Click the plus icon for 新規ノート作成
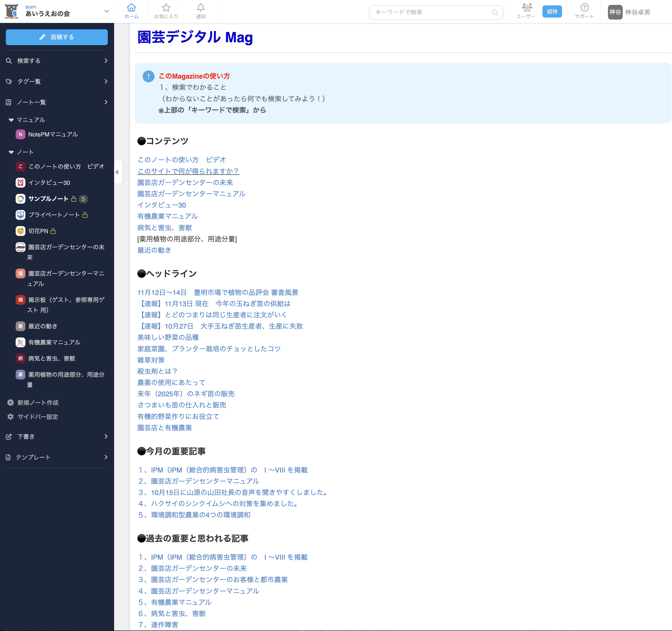 click(x=11, y=403)
